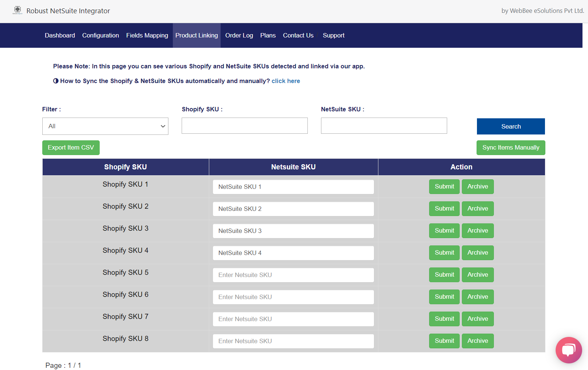588x370 pixels.
Task: Click the 'Shopify SKU 7' cell text
Action: [125, 317]
